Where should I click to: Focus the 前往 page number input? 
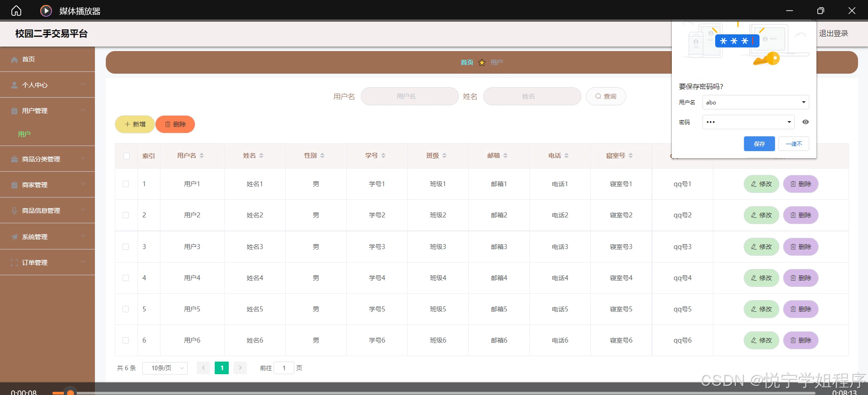(284, 368)
